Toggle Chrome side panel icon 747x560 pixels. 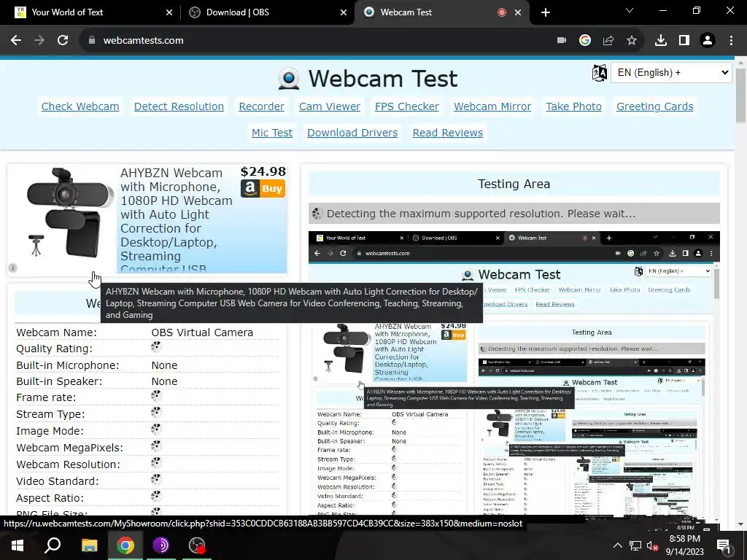tap(684, 41)
